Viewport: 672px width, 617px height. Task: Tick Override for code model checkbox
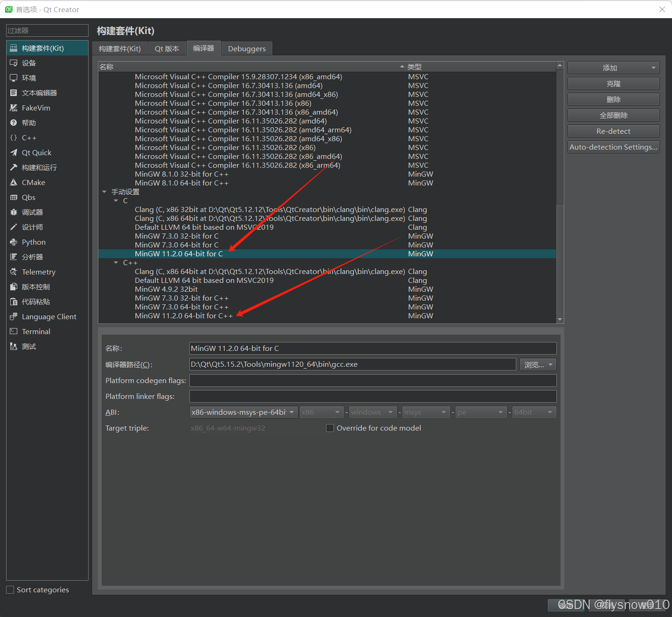click(330, 428)
